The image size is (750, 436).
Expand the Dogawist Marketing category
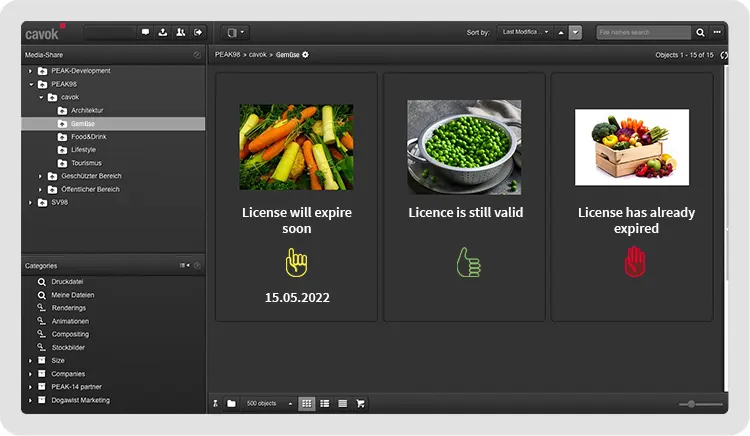click(x=31, y=400)
